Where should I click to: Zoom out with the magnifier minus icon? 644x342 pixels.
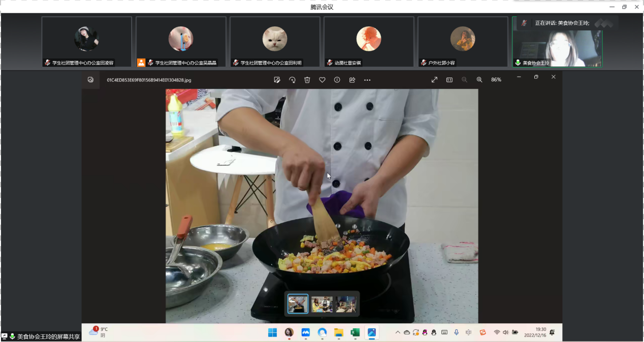pos(464,80)
